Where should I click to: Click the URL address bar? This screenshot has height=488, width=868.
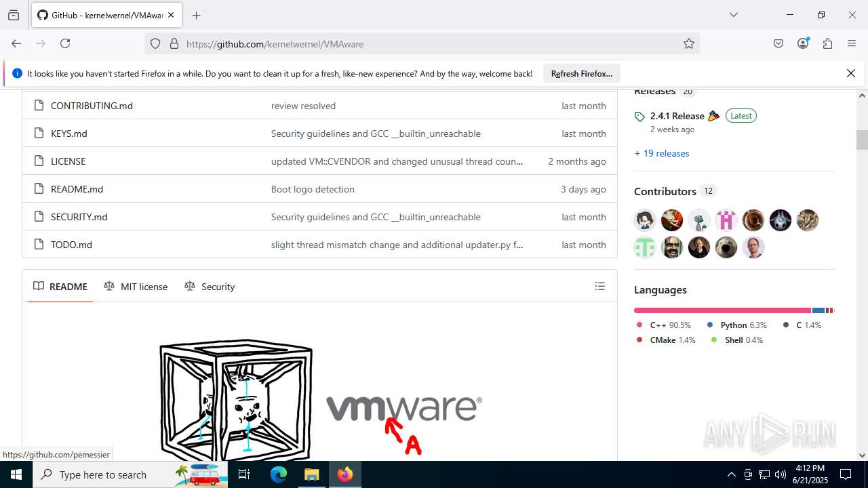point(420,43)
